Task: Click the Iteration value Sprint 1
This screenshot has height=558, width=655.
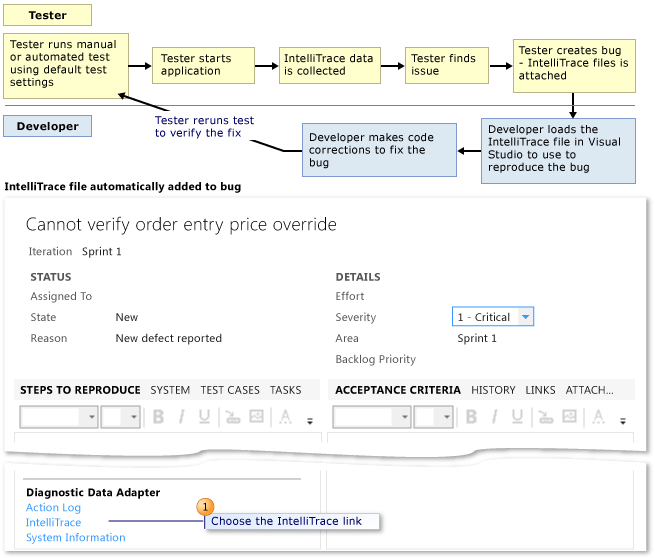Action: tap(102, 251)
